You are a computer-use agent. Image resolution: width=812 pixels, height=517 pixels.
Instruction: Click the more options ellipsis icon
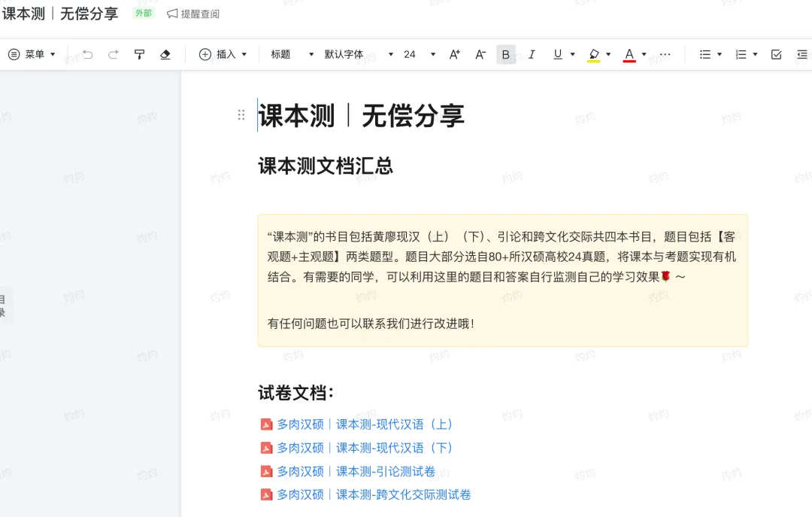tap(665, 54)
